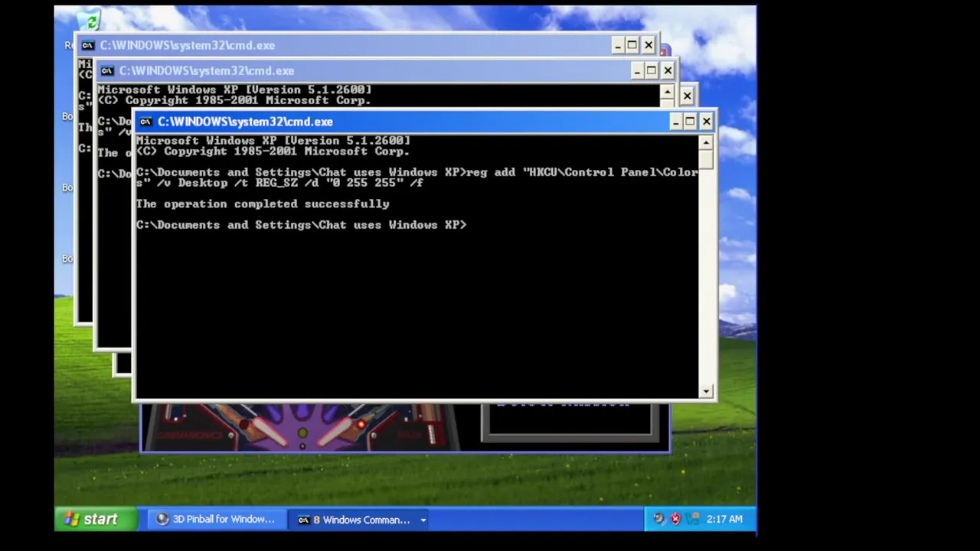Open the Start menu
Screen dimensions: 980x551
[x=96, y=519]
